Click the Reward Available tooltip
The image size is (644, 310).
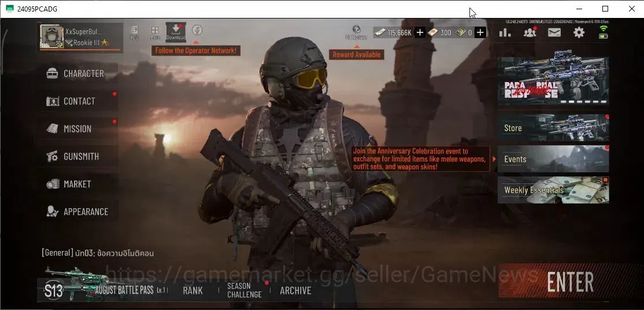tap(357, 54)
